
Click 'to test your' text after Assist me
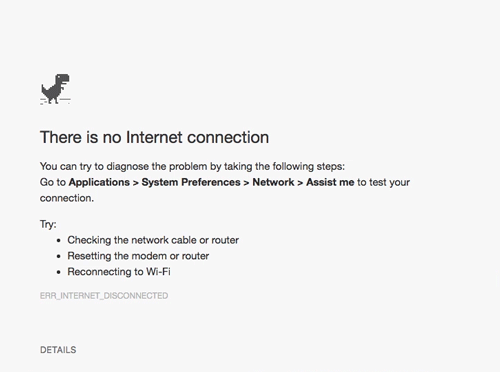point(384,182)
